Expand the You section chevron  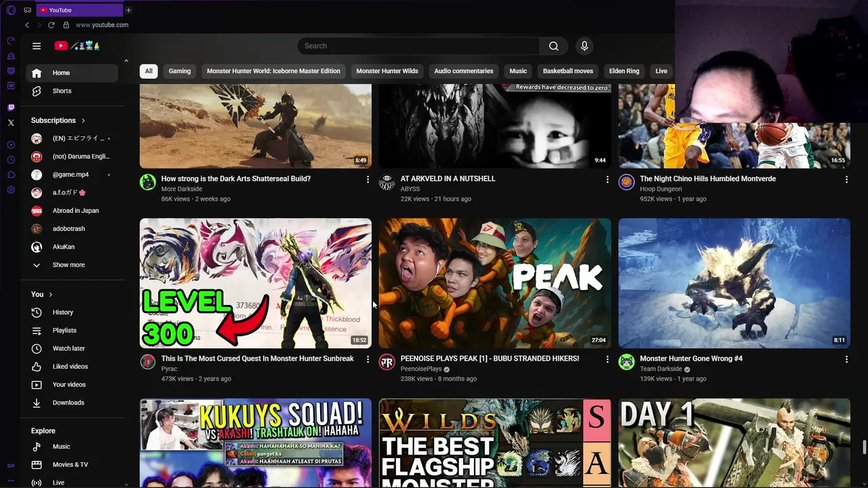point(50,295)
